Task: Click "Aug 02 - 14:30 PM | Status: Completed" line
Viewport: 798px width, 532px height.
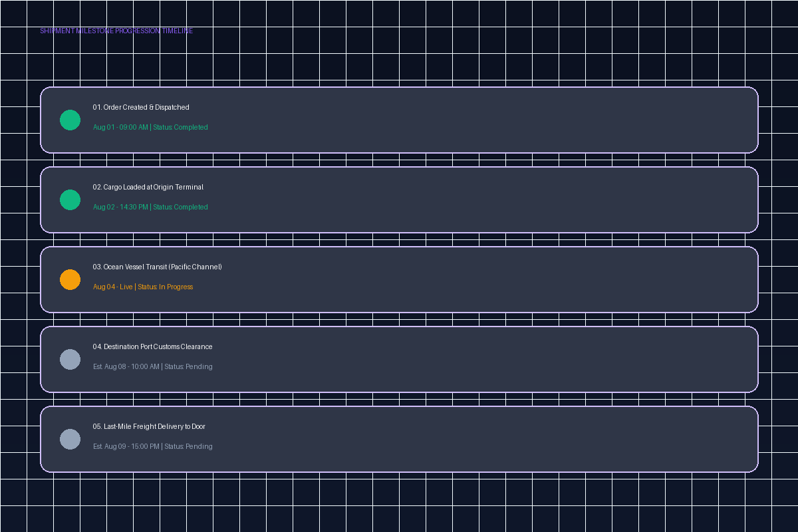Action: 150,207
